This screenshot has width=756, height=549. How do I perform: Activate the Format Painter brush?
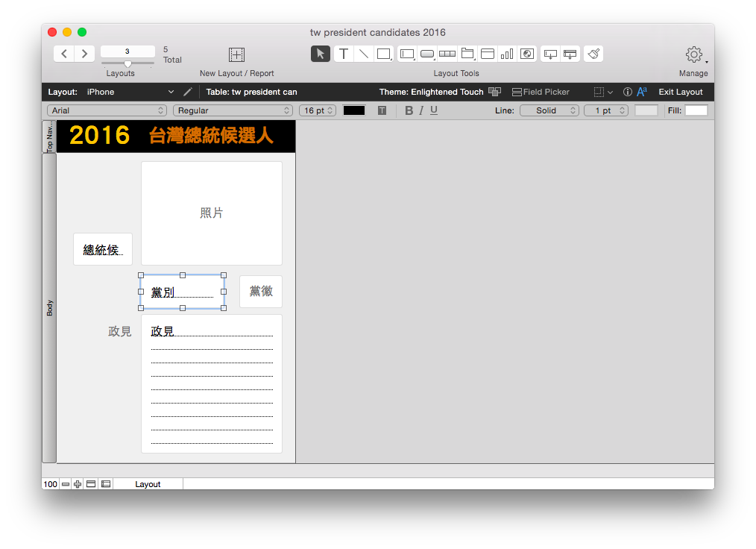593,54
